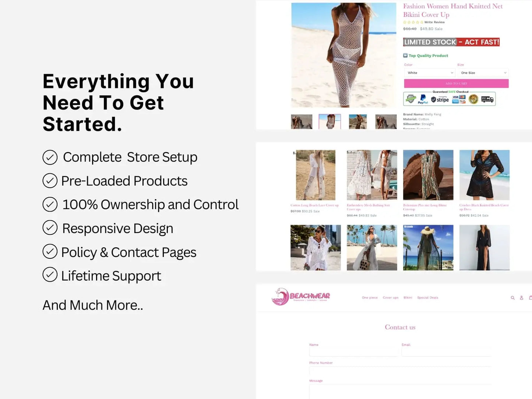Screen dimensions: 532x399
Task: Open the Color dropdown showing White
Action: click(430, 73)
